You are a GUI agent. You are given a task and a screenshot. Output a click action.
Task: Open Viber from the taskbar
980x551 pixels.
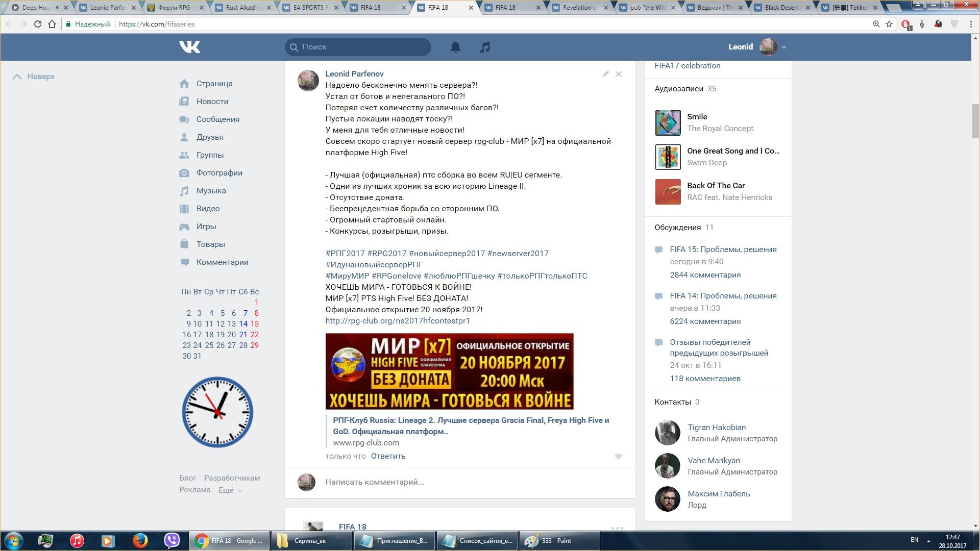click(172, 540)
